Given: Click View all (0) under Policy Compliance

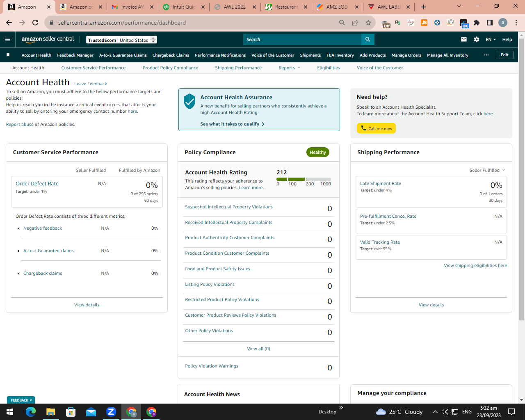Looking at the screenshot, I should pyautogui.click(x=258, y=349).
